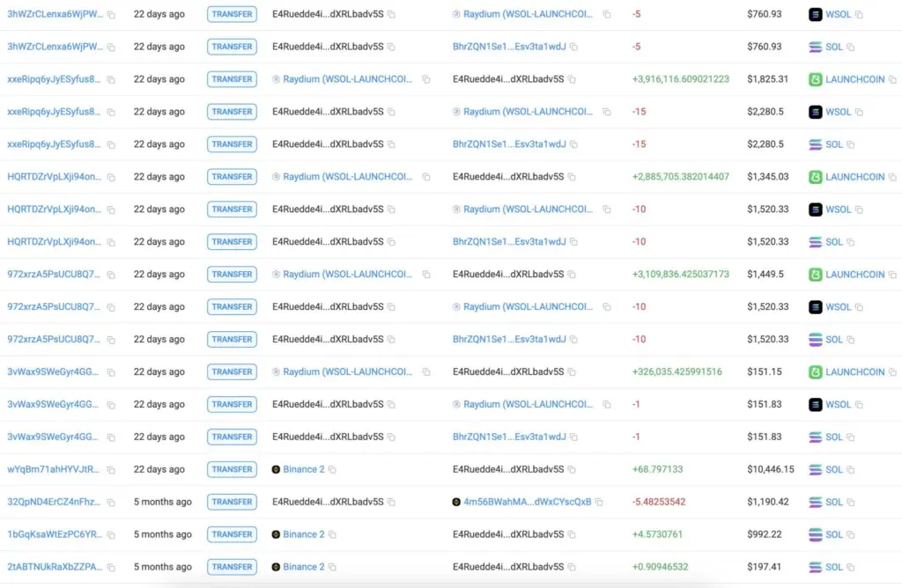Copy the 4m56BWahMA...dWxCYscQxB address
This screenshot has height=588, width=902.
click(x=598, y=502)
